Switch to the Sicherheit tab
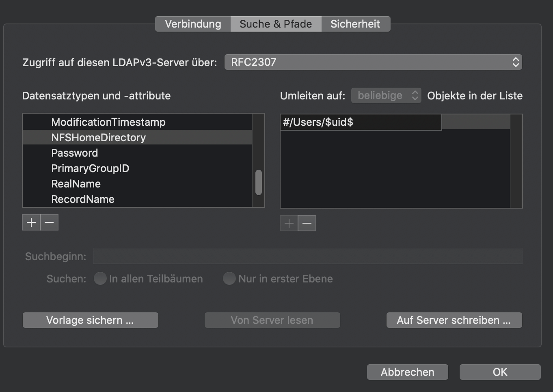Viewport: 553px width, 392px height. point(356,24)
